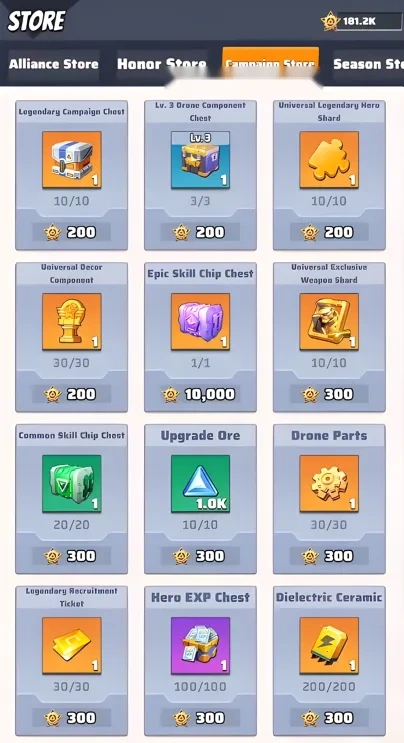Image resolution: width=404 pixels, height=743 pixels.
Task: Select the Legendary Recruitment Ticket icon
Action: 72,646
